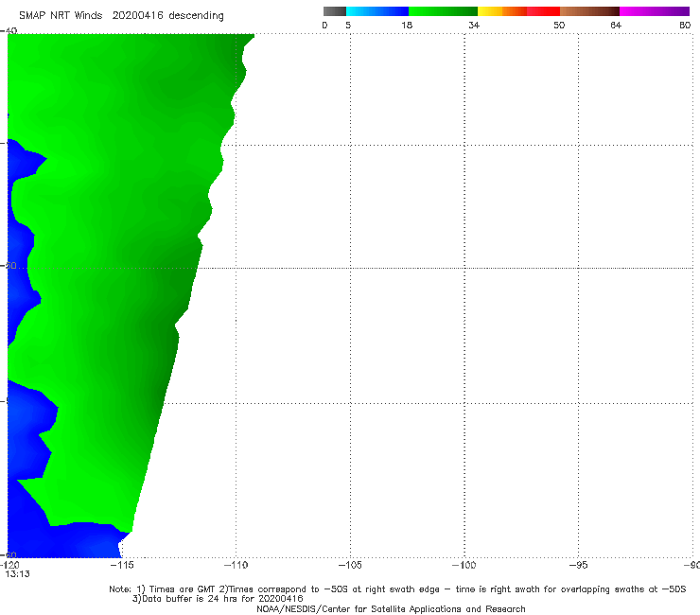Click the swath time label '13:13'
Viewport: 700px width, 615px height.
tap(17, 574)
